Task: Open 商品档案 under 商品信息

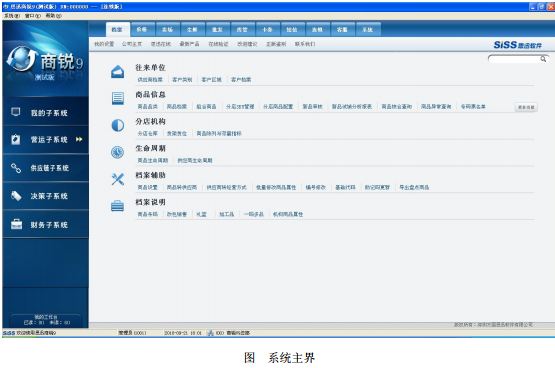Action: [x=177, y=107]
